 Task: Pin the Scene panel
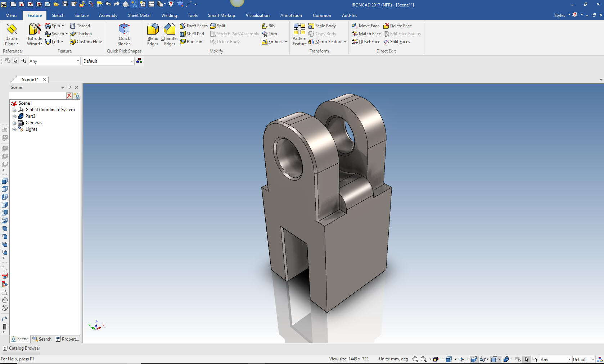click(x=69, y=87)
